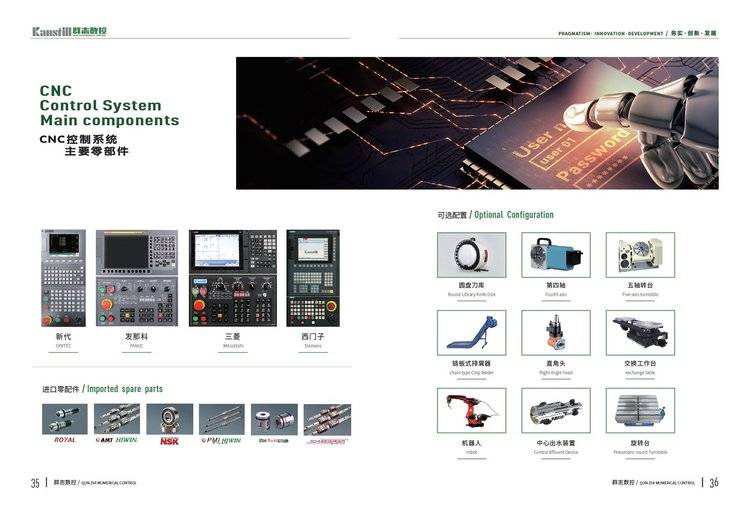Choose the exchange table picture
Viewport: 749px width, 512px height.
[640, 332]
